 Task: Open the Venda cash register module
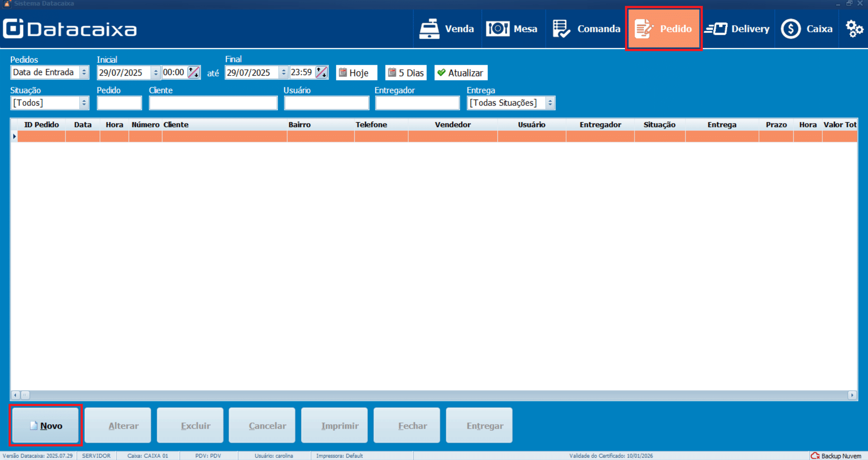447,29
